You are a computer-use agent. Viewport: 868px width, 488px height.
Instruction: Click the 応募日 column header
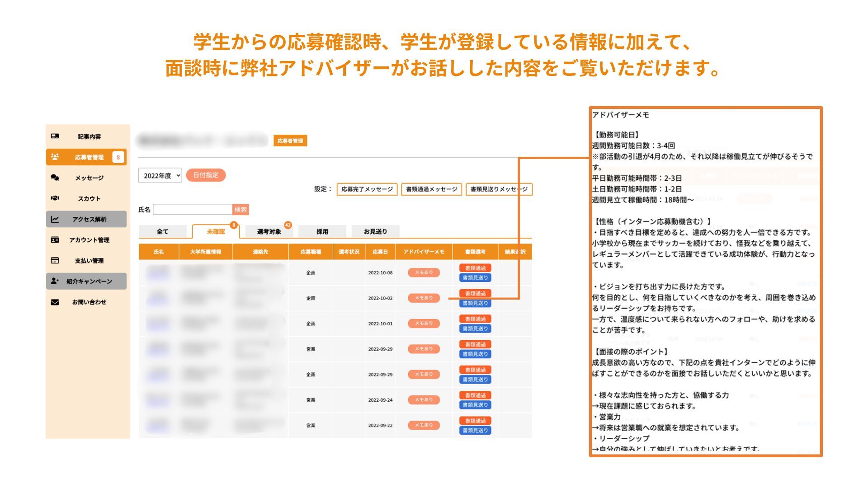point(380,252)
